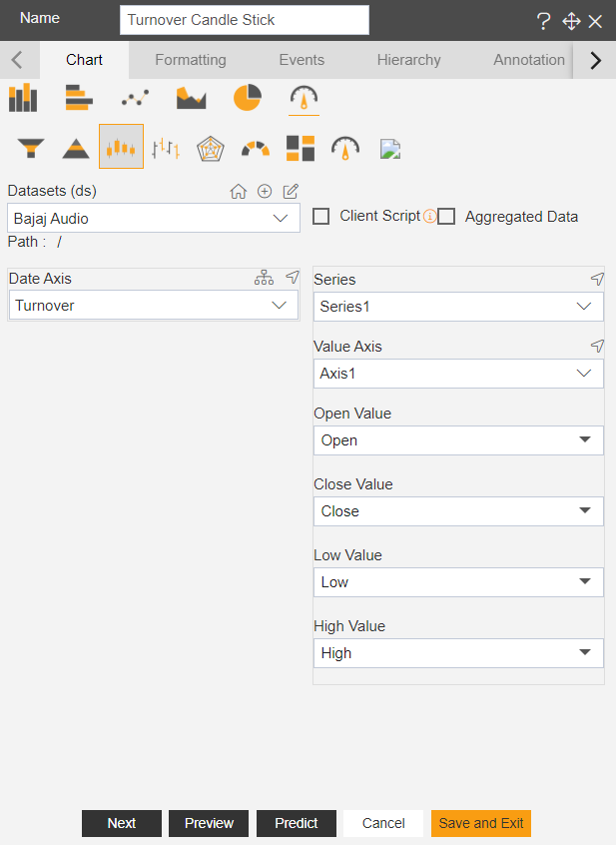The width and height of the screenshot is (616, 845).
Task: Edit the dataset with pencil icon
Action: point(291,192)
